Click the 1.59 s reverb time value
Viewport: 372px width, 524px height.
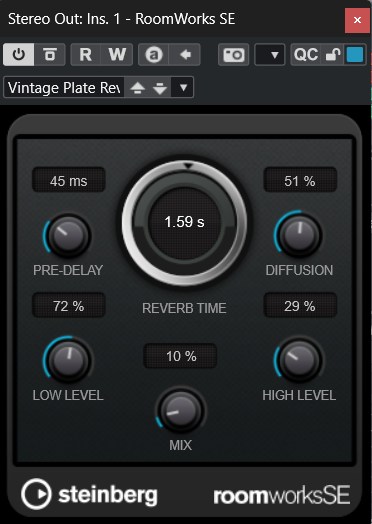coord(184,222)
